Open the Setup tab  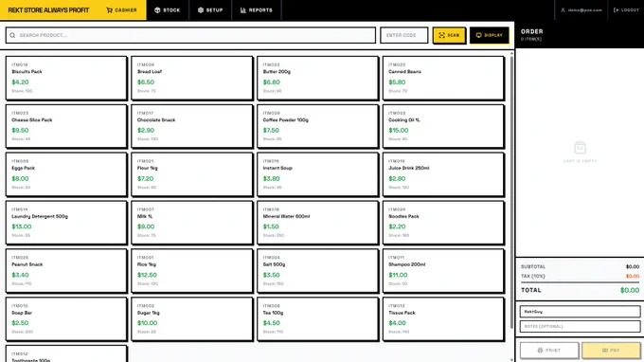210,10
